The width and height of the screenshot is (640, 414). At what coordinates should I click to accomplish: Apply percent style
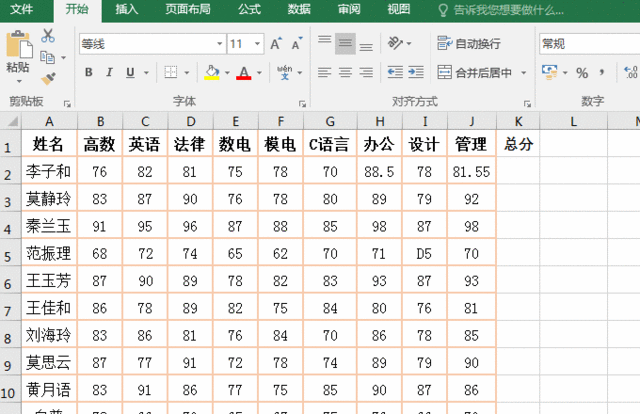(582, 73)
